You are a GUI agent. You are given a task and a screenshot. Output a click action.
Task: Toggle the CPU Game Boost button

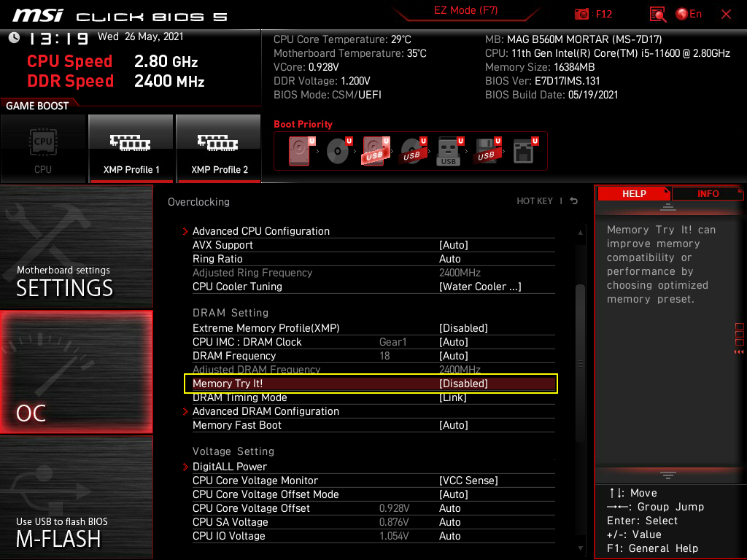43,149
